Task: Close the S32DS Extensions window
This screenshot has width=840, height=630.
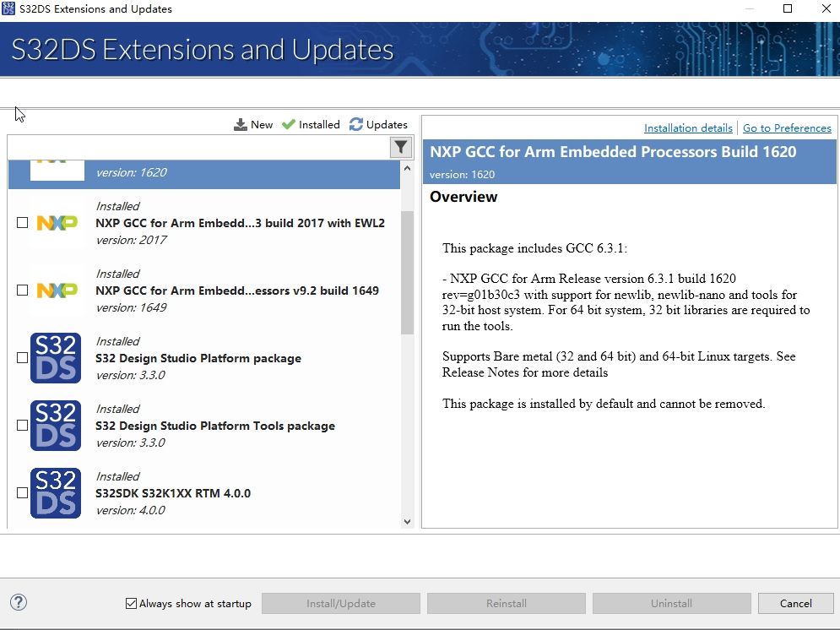Action: 826,8
